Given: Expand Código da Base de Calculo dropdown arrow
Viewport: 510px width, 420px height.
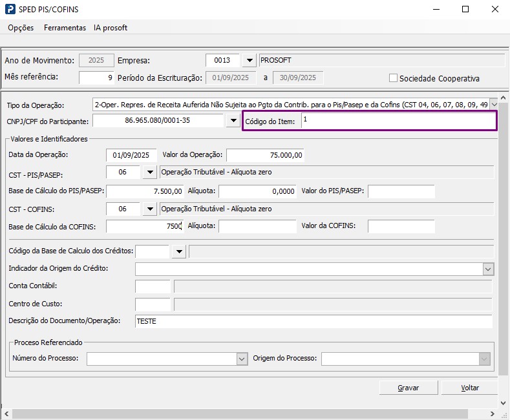Looking at the screenshot, I should [178, 251].
